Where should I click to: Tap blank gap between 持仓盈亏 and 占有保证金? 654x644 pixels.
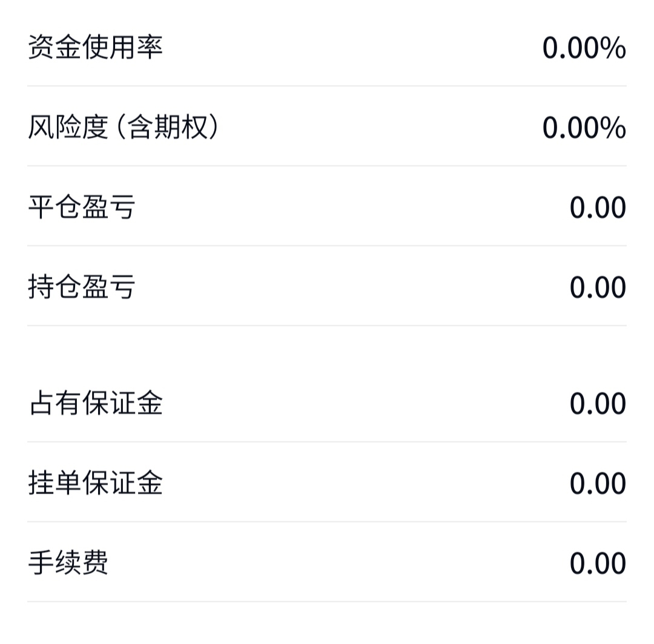tap(327, 354)
